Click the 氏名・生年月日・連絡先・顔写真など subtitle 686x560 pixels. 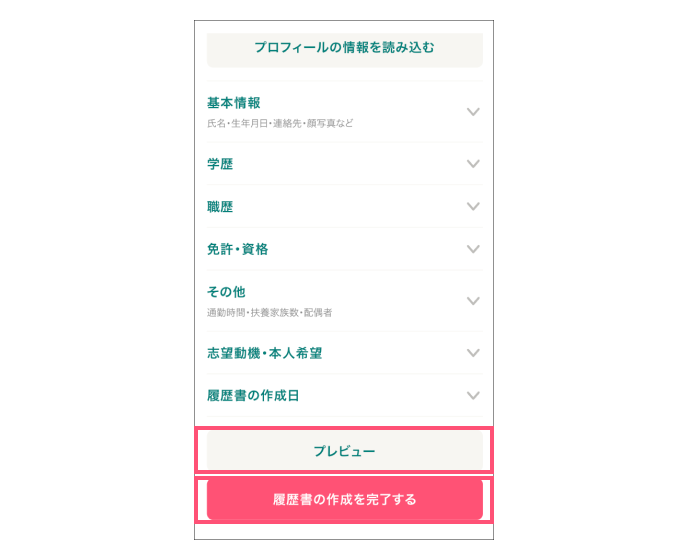click(x=280, y=124)
